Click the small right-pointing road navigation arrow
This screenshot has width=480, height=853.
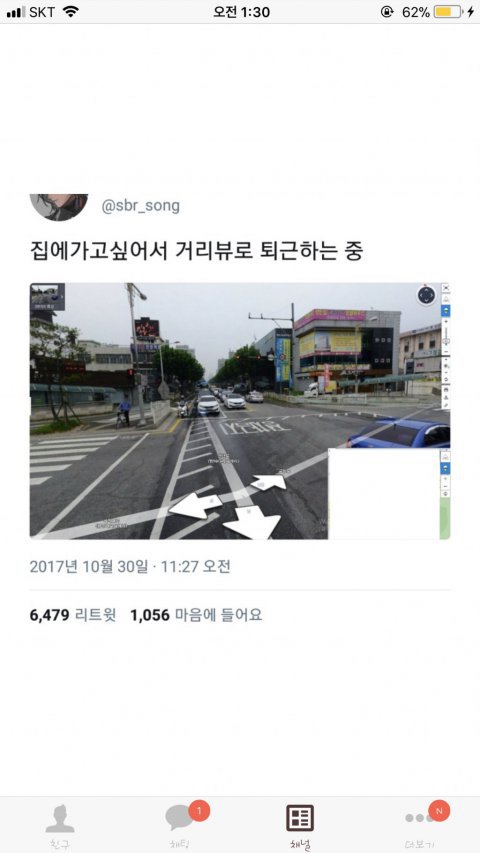(269, 482)
